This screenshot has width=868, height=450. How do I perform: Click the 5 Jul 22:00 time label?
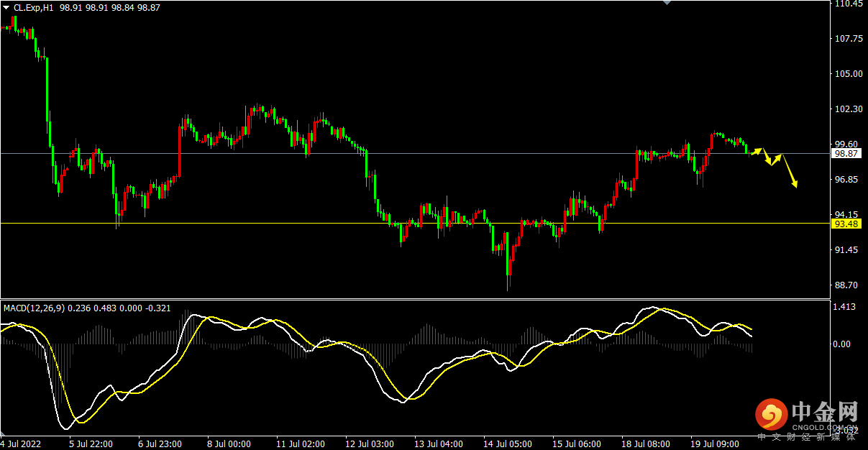coord(91,444)
